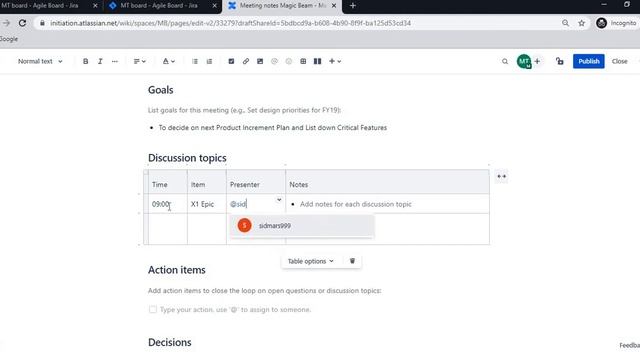Open Table options dropdown
The height and width of the screenshot is (360, 640).
coord(311,261)
